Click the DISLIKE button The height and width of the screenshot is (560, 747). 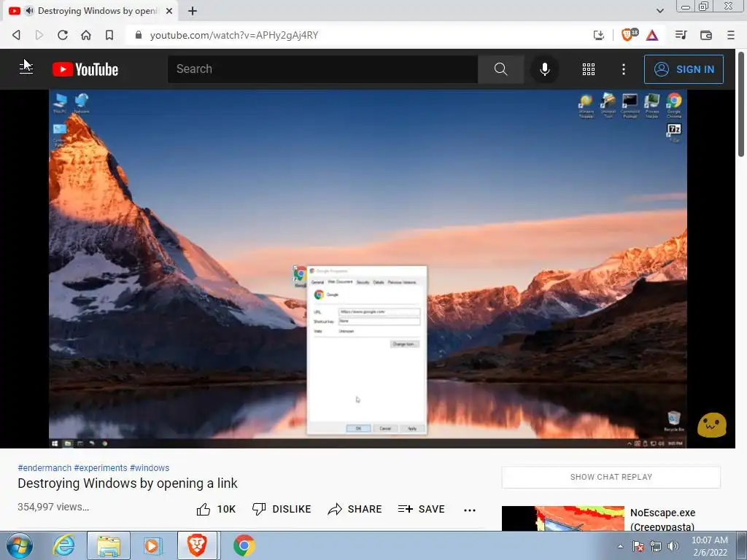tap(282, 509)
